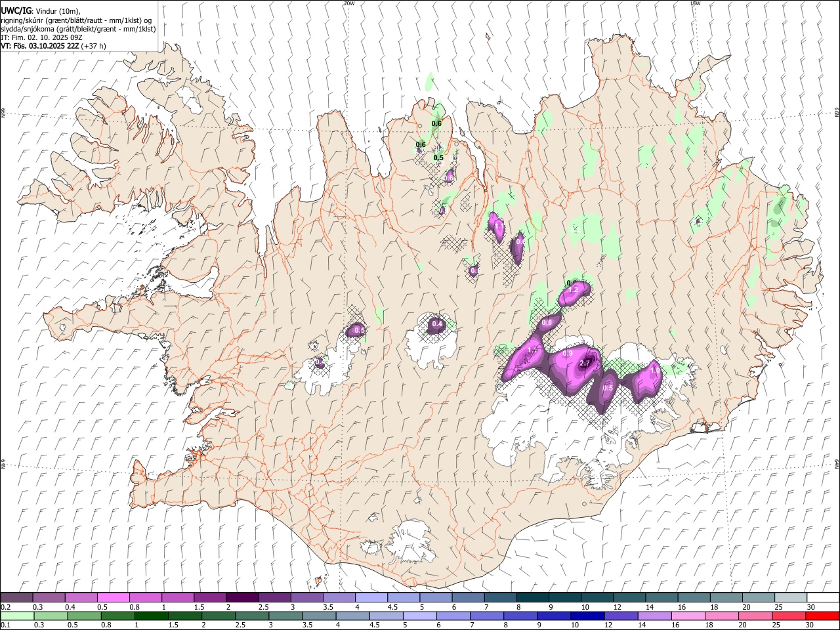
Task: Pick the bright red rain swatch above 30
Action: click(822, 616)
